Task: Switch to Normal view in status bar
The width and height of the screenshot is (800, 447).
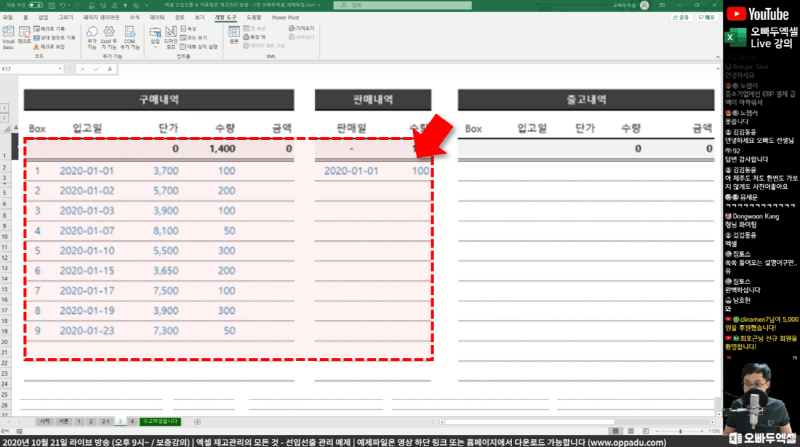Action: (616, 431)
